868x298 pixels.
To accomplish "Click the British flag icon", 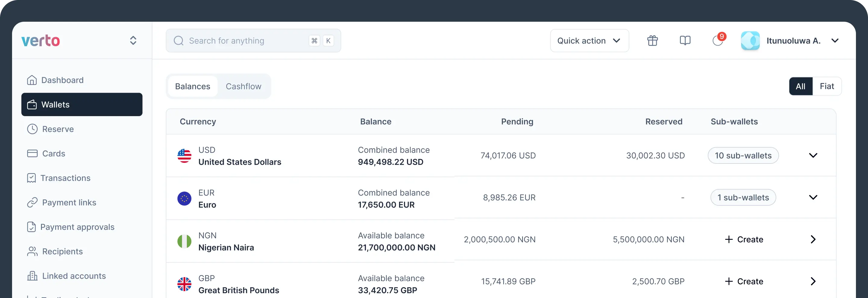I will (184, 284).
